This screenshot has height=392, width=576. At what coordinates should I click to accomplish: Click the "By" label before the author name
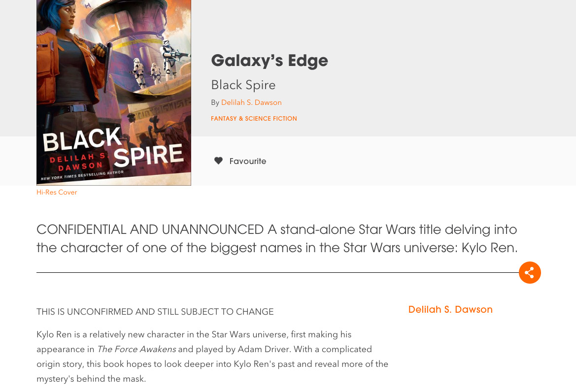click(215, 102)
